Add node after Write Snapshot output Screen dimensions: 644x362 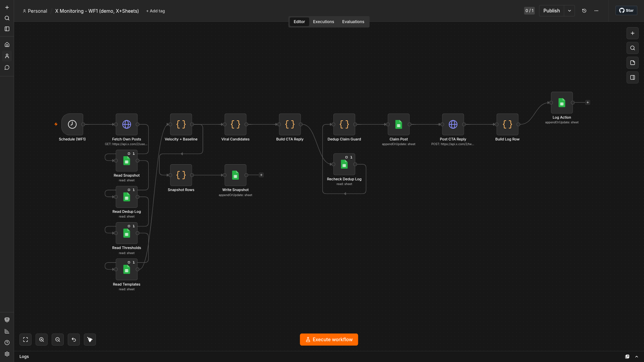[261, 175]
